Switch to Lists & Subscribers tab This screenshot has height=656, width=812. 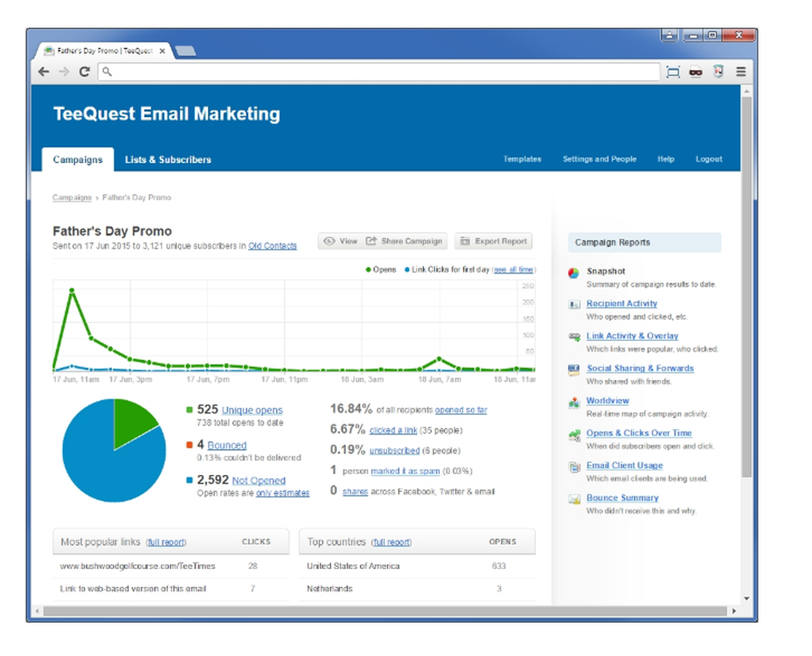click(x=168, y=159)
